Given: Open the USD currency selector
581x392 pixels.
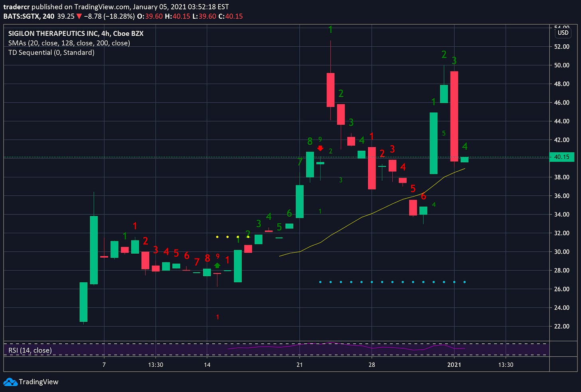Looking at the screenshot, I should 563,33.
